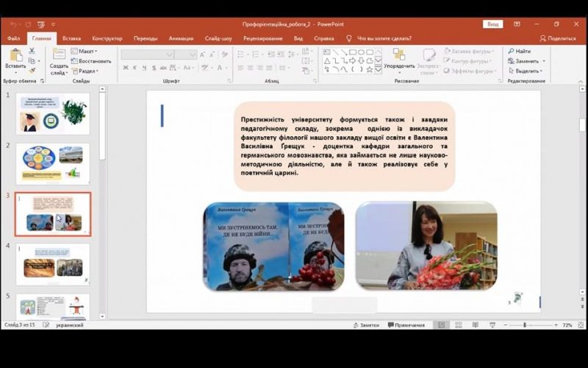The width and height of the screenshot is (588, 368).
Task: Open the Insert (Вставка) ribbon tab
Action: (71, 38)
